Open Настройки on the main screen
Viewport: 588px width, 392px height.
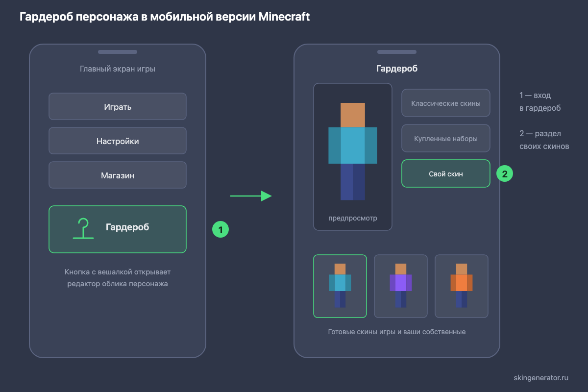pyautogui.click(x=118, y=141)
